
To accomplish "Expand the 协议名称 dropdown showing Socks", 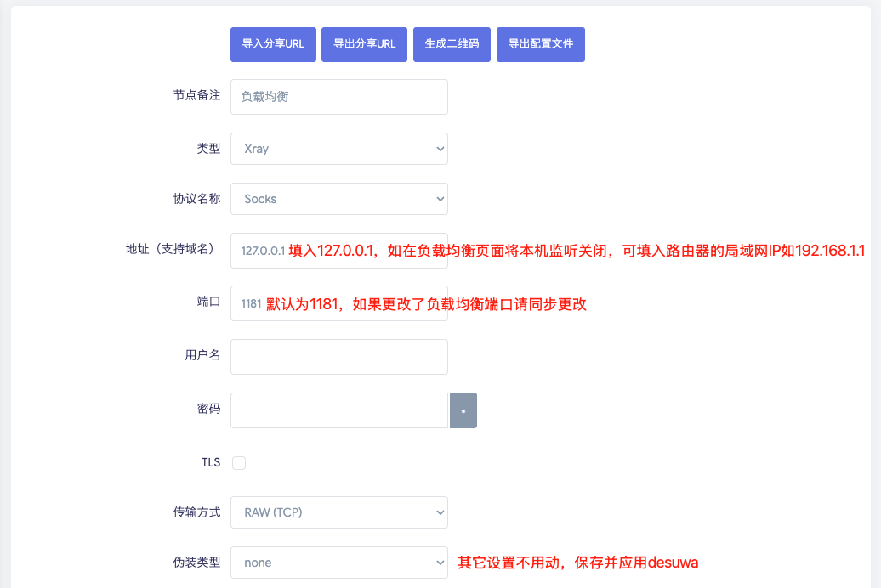I will (338, 199).
